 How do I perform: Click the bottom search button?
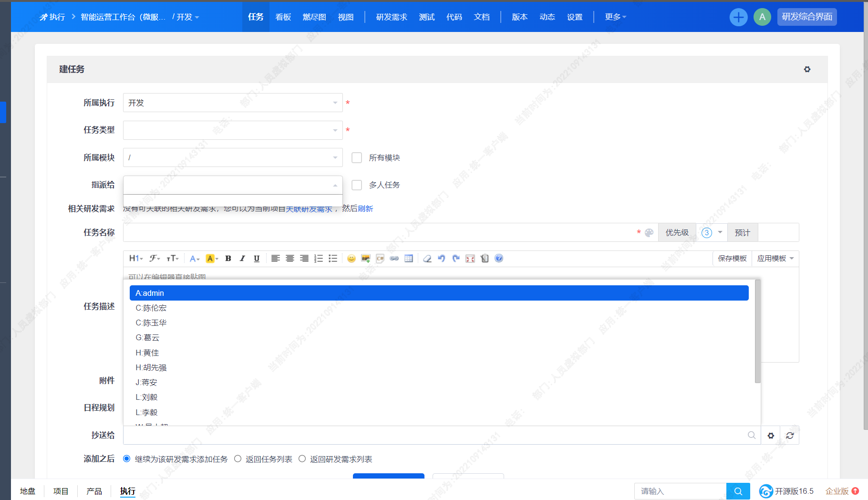(738, 491)
